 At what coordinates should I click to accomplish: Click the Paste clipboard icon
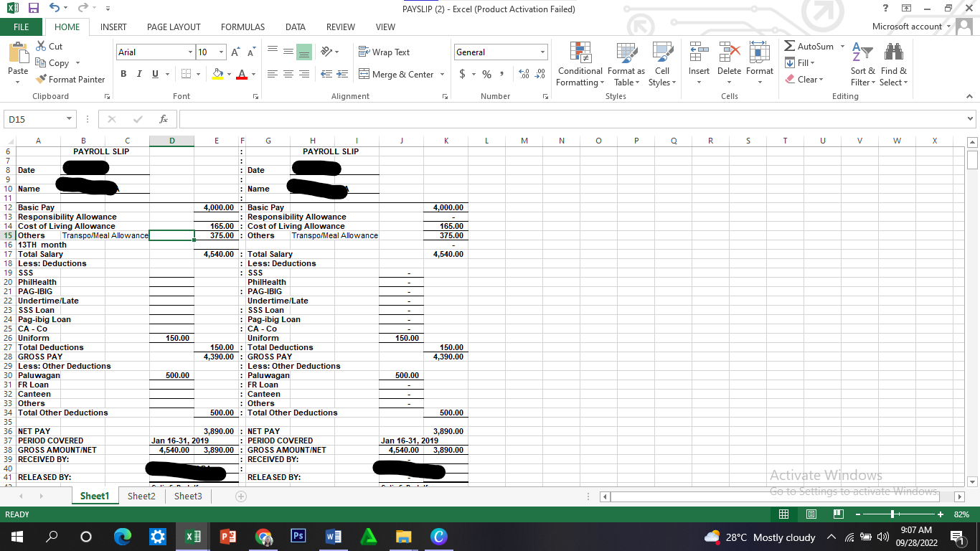pos(18,53)
